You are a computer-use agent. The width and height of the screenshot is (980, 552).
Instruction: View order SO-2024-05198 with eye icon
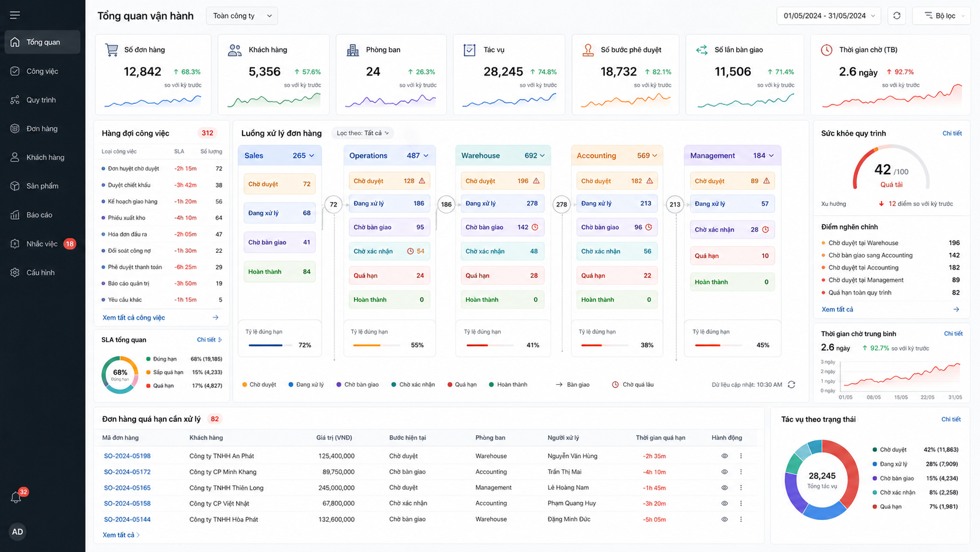(x=724, y=456)
